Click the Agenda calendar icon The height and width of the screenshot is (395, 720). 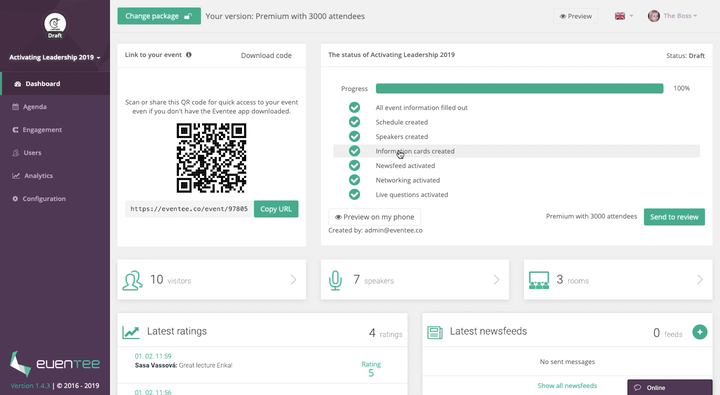[x=15, y=107]
